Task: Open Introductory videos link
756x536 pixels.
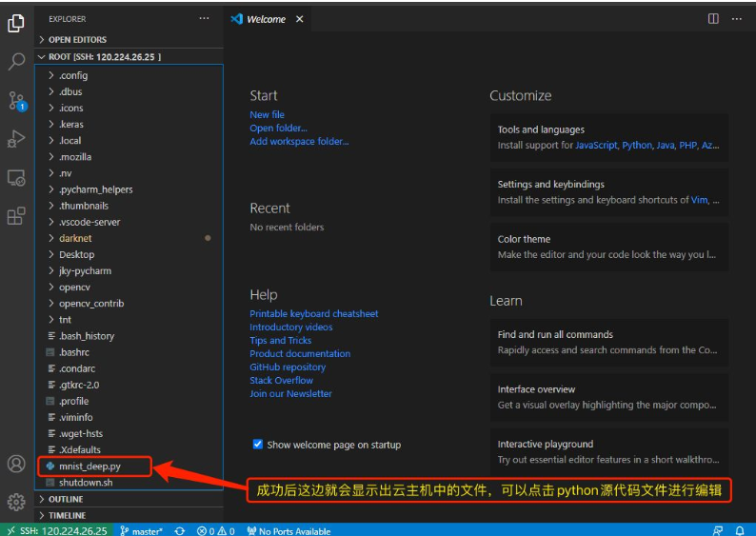Action: 290,327
